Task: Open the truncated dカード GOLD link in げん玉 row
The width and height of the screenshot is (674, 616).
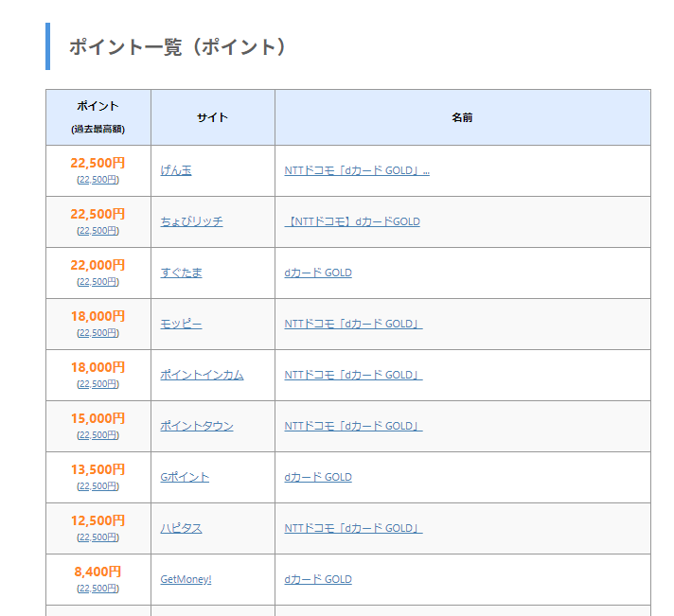Action: point(357,170)
